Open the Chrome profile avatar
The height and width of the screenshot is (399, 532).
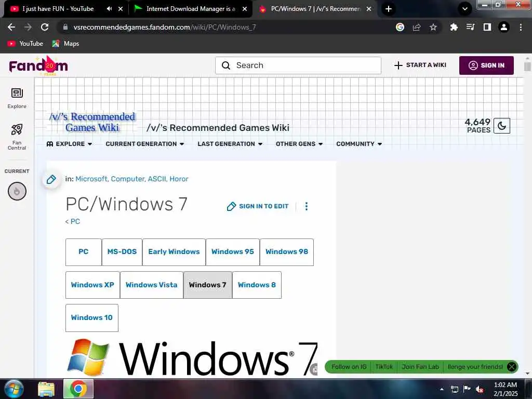504,27
